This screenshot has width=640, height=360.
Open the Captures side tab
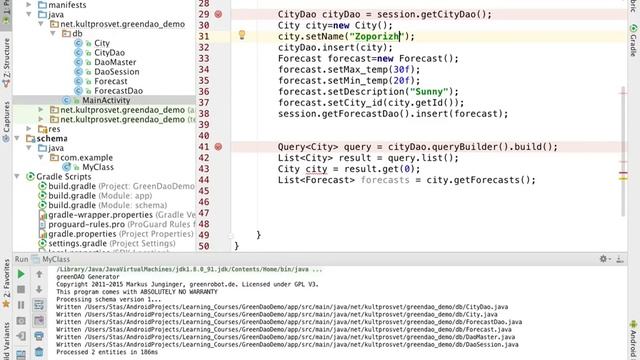[6, 121]
